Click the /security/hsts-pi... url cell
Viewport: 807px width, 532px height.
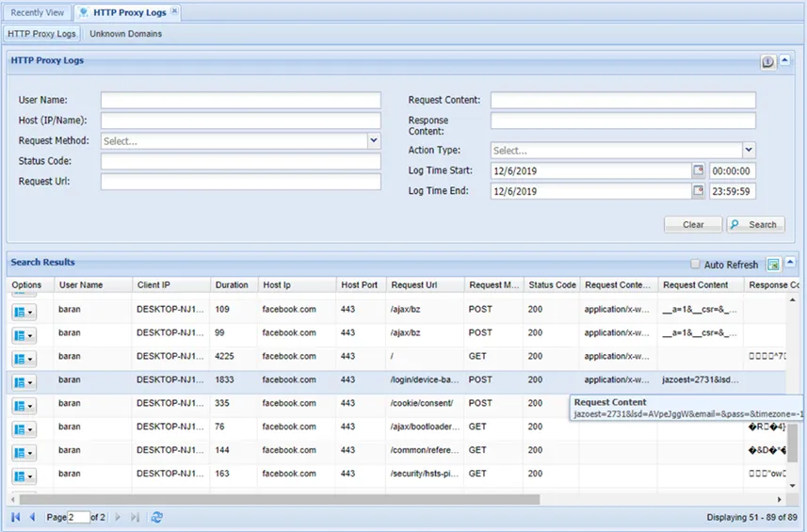click(425, 474)
